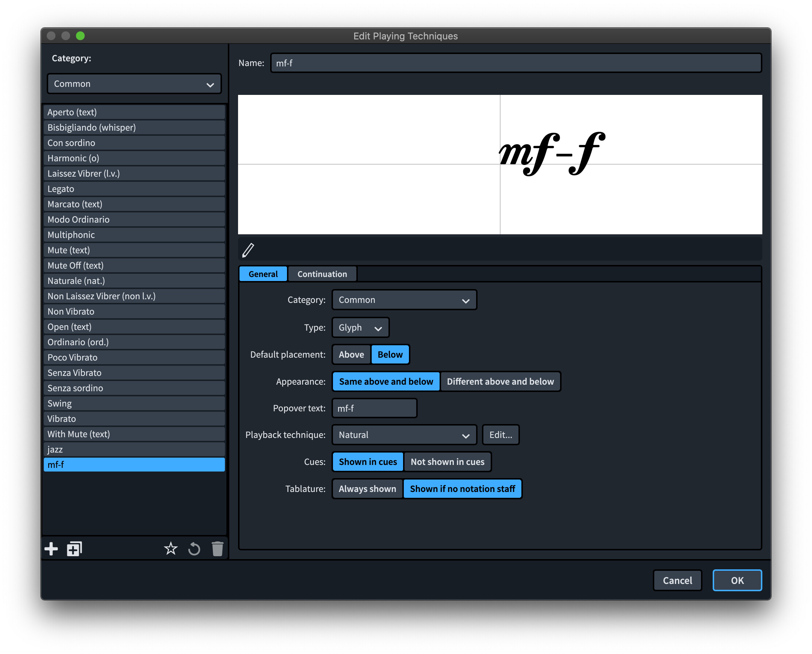Open the left Category dropdown showing Common

(134, 84)
